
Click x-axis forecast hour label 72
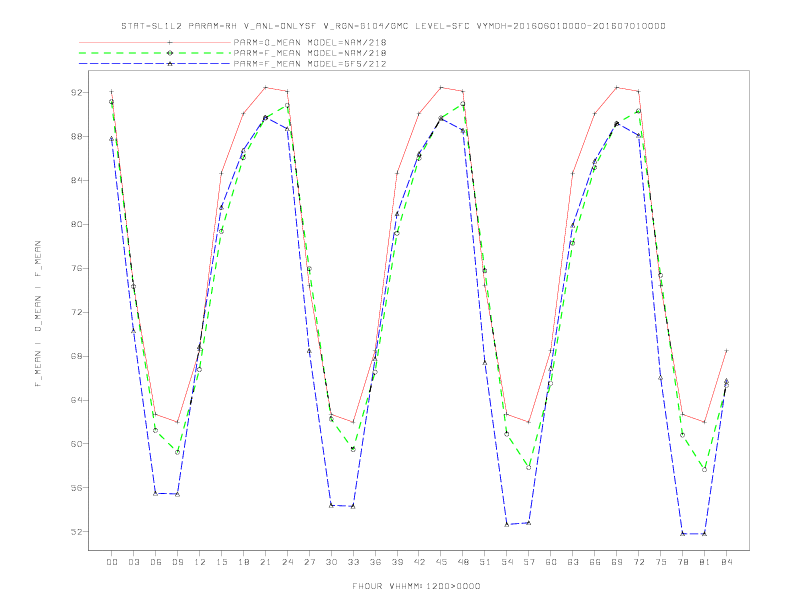(x=639, y=562)
